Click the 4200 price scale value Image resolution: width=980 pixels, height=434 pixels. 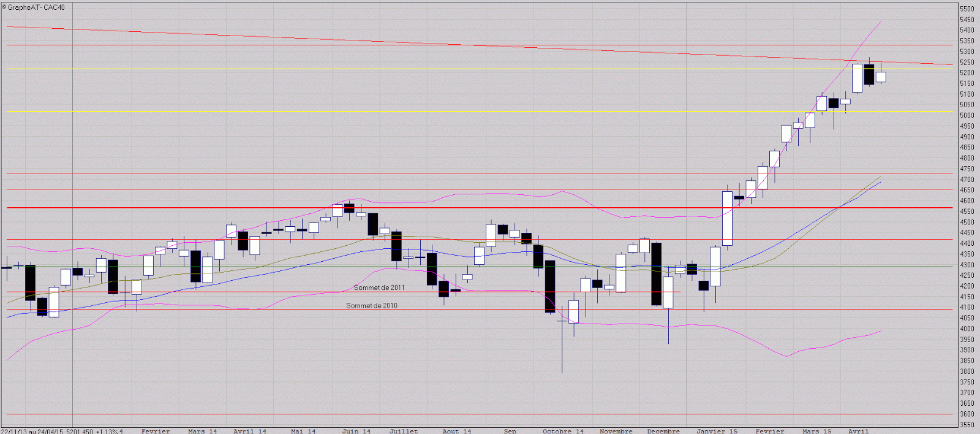(967, 286)
